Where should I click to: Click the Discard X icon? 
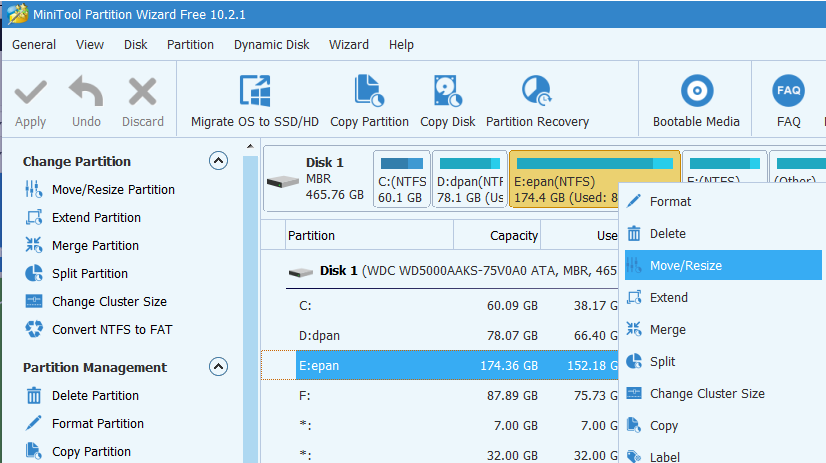(143, 92)
